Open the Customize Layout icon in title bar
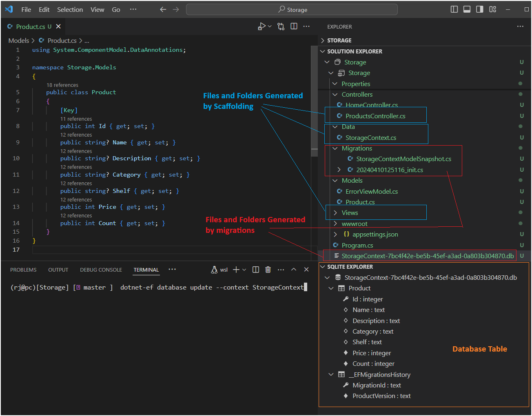The image size is (532, 416). click(x=492, y=9)
